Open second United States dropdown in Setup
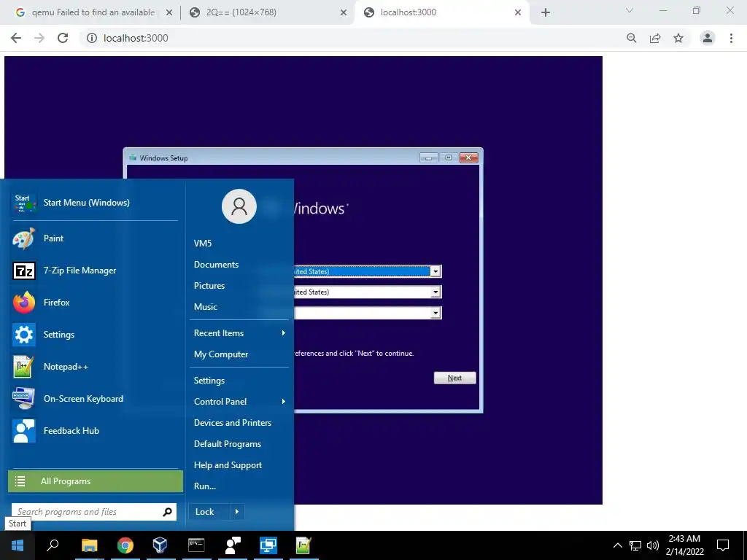The width and height of the screenshot is (747, 560). pyautogui.click(x=435, y=292)
